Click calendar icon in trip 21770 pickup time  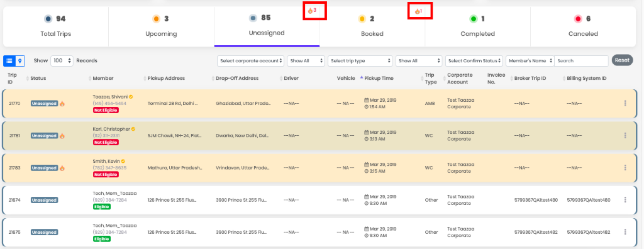[x=367, y=100]
